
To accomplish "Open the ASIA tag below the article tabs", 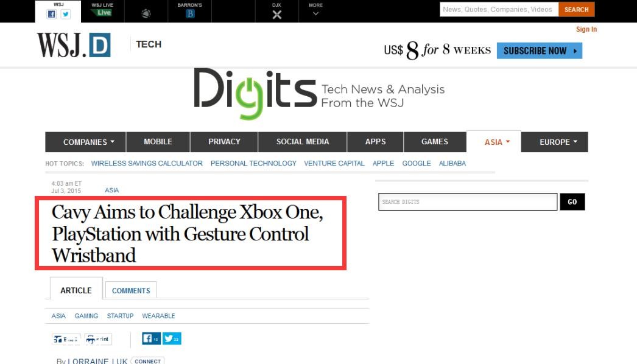I will (58, 316).
